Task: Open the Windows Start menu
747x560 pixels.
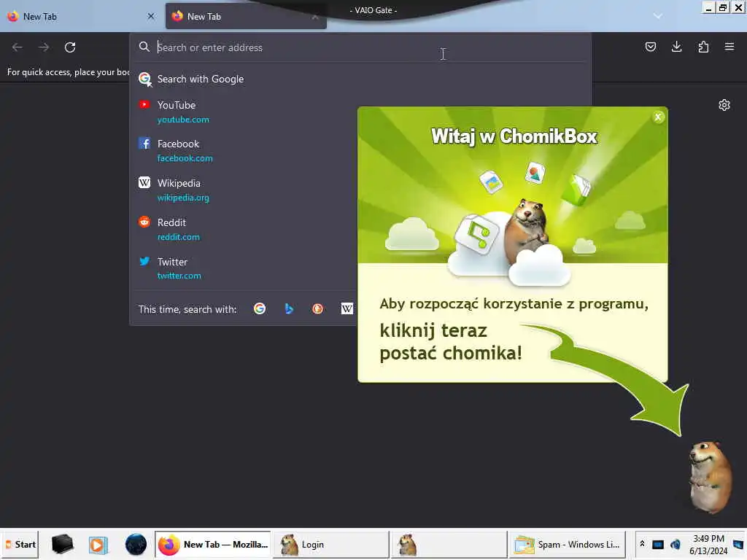Action: coord(20,544)
